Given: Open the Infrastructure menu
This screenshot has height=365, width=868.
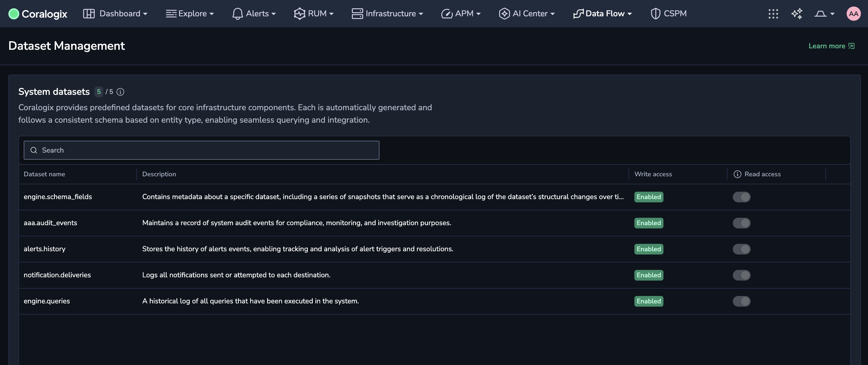Looking at the screenshot, I should coord(387,14).
